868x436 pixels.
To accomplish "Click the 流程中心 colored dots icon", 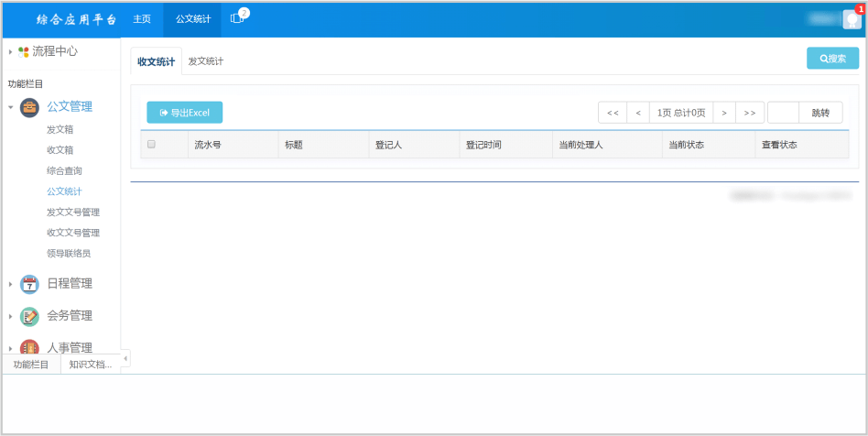I will (x=23, y=52).
